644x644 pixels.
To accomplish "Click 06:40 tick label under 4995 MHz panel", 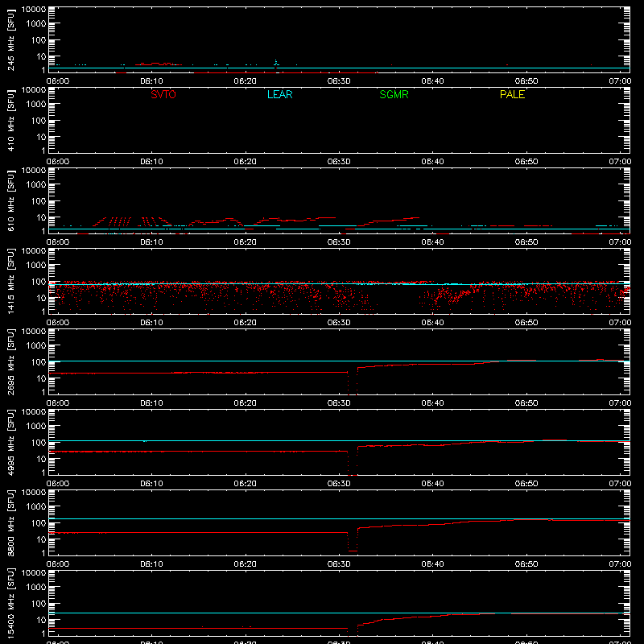I will coord(432,484).
